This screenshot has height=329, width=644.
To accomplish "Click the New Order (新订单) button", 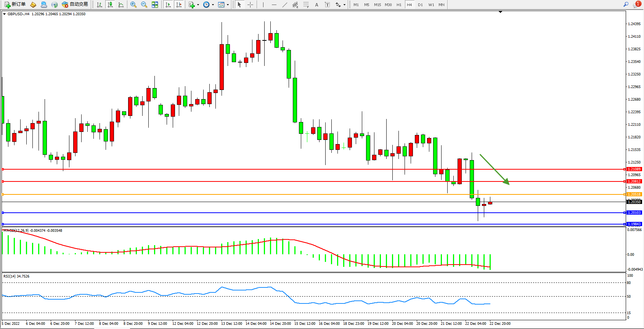I will point(15,5).
